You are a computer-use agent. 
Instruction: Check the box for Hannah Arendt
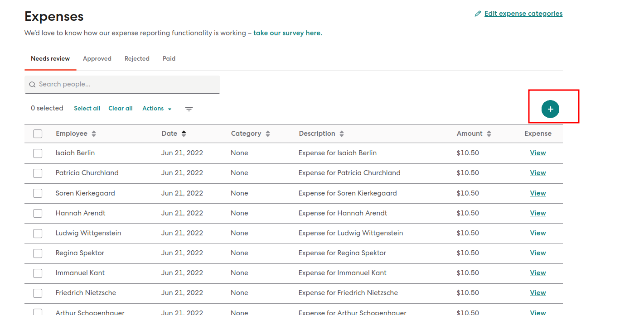(38, 214)
